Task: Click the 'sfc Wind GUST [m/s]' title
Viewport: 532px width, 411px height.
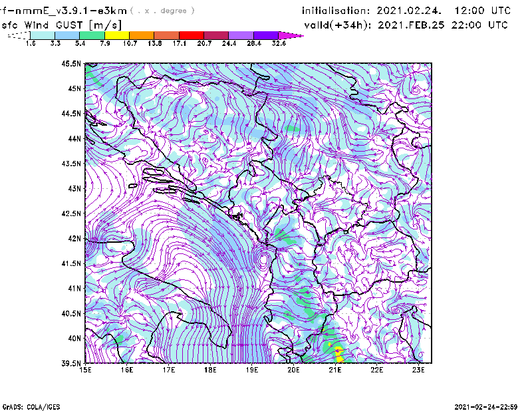Action: [x=61, y=25]
